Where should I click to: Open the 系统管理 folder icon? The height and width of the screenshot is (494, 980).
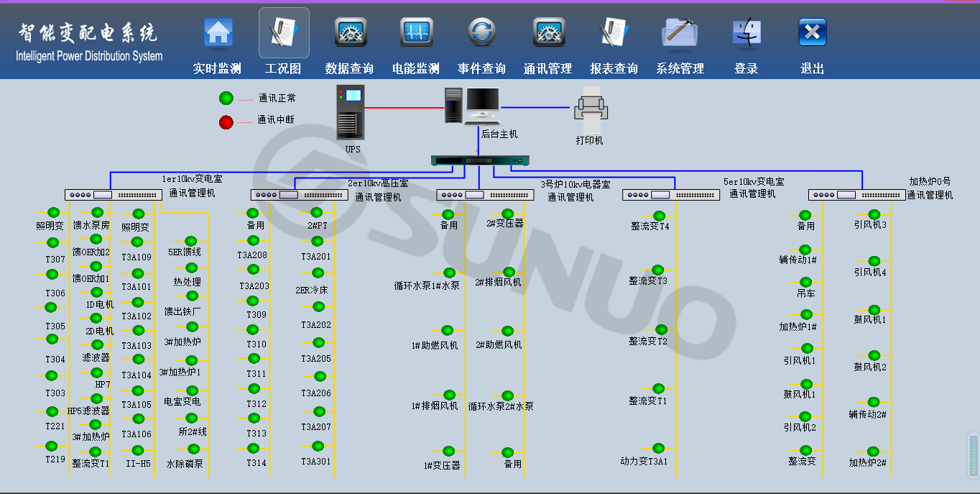pos(680,33)
